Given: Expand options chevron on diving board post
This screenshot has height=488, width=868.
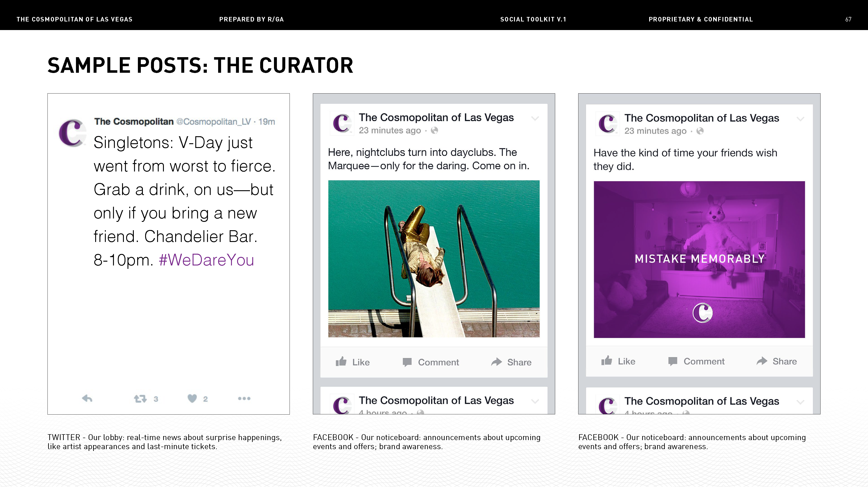Looking at the screenshot, I should click(x=535, y=119).
